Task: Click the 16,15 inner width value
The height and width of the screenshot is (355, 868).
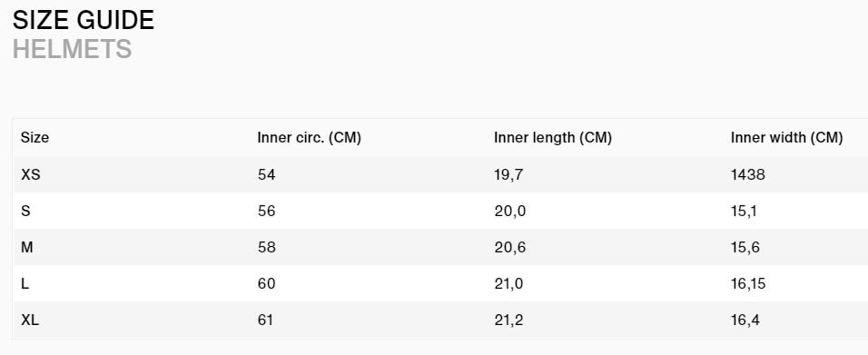Action: [748, 284]
